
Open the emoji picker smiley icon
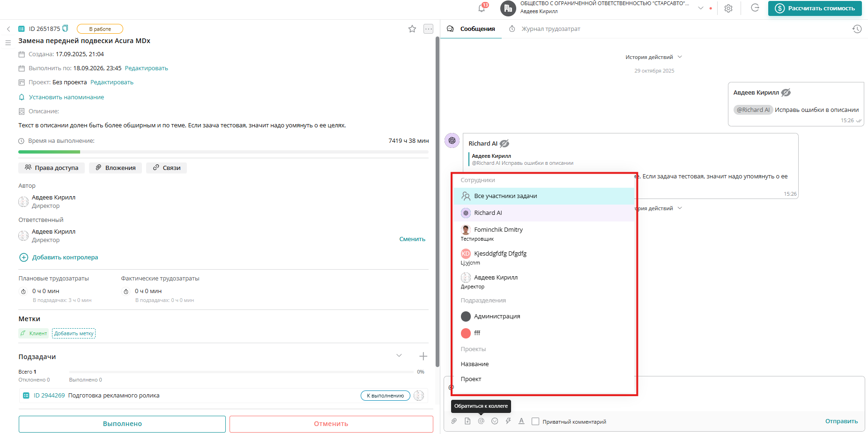(495, 421)
